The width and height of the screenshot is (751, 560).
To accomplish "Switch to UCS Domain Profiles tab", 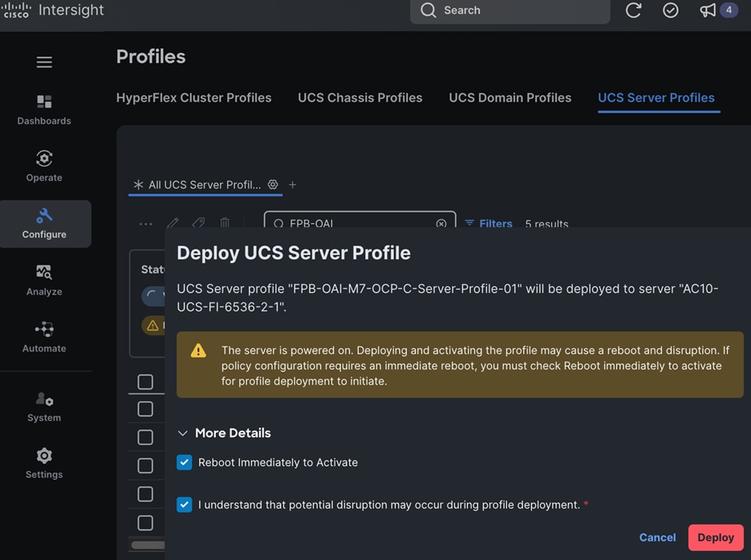I will click(x=510, y=98).
